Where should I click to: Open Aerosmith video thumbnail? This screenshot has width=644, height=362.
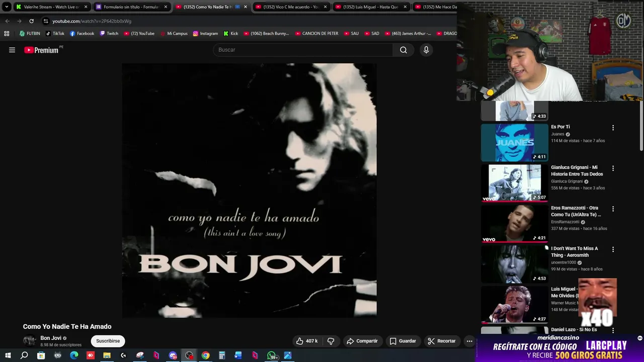pos(514,264)
